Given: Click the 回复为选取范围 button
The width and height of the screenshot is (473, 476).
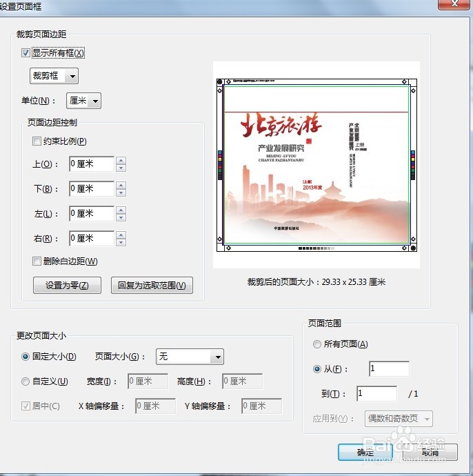Looking at the screenshot, I should (152, 286).
